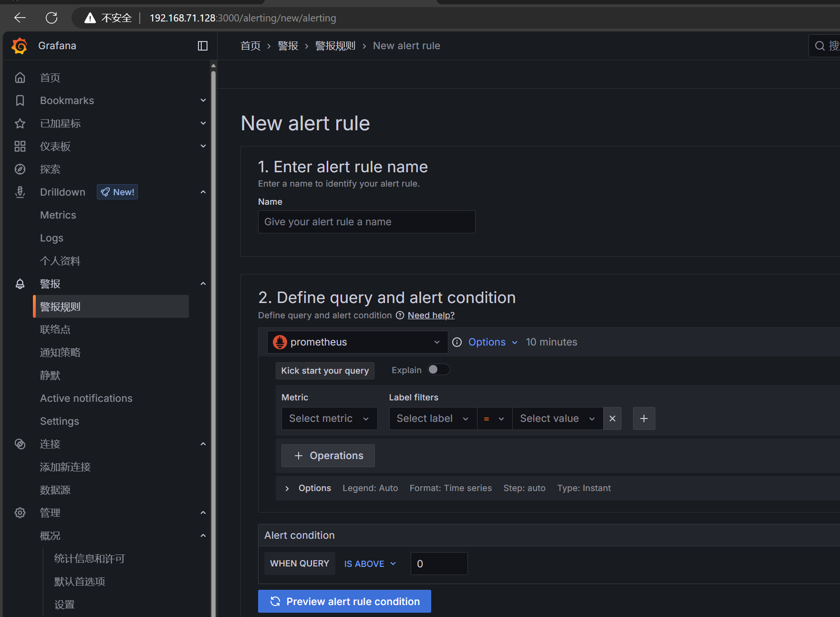Click the info icon beside Options
The image size is (840, 617).
457,342
